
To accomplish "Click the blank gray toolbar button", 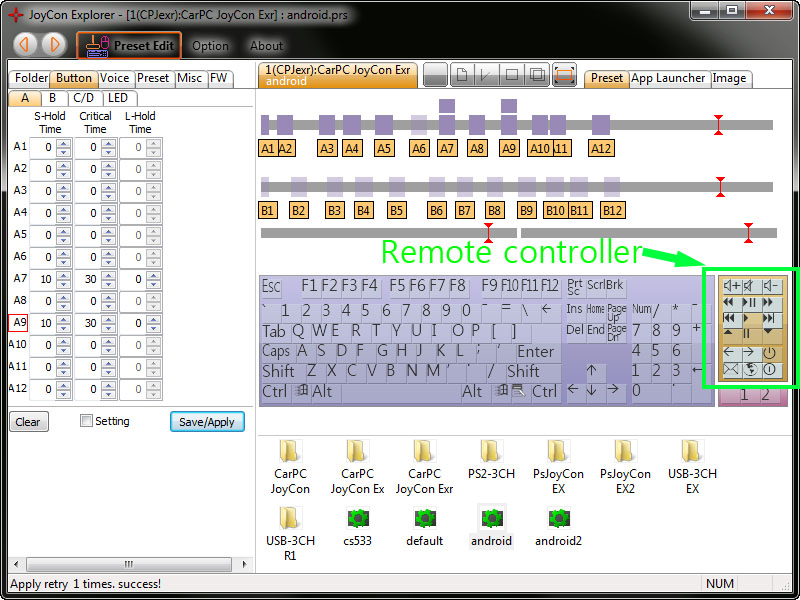I will 435,76.
